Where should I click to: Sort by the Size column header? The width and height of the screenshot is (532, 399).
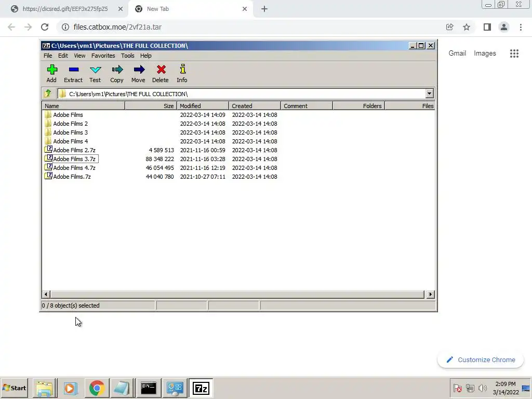click(x=151, y=106)
